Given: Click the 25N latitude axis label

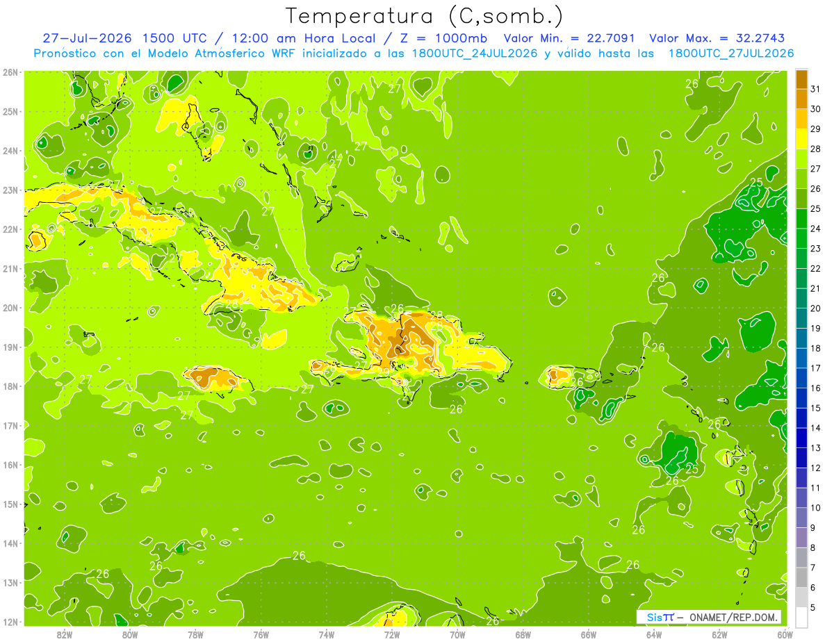Looking at the screenshot, I should (x=10, y=111).
